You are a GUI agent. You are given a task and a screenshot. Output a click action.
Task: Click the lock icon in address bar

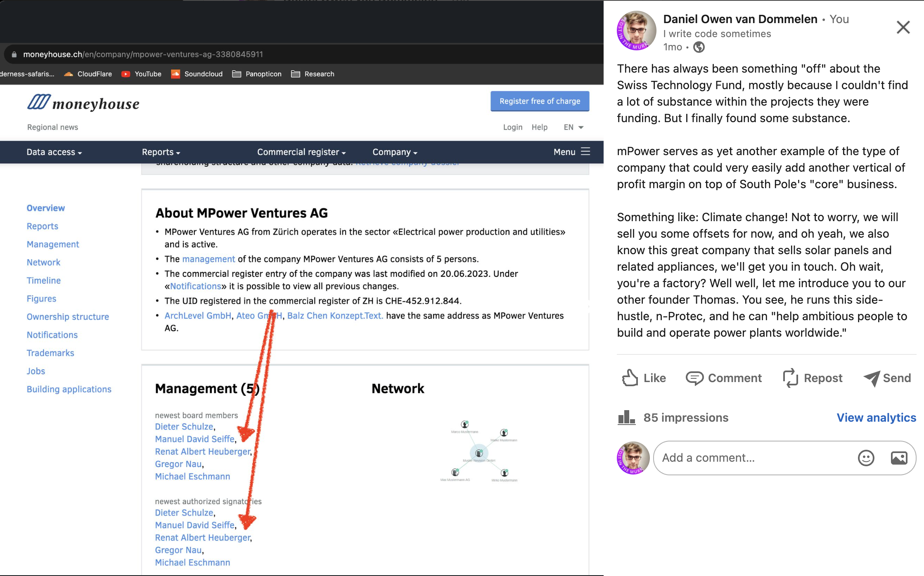tap(14, 54)
